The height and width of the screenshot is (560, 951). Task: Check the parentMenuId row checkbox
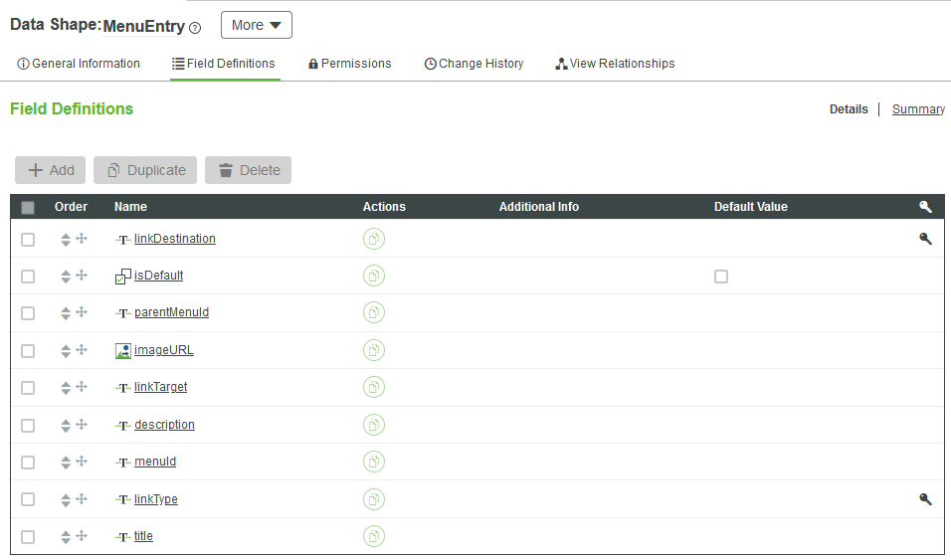coord(28,313)
